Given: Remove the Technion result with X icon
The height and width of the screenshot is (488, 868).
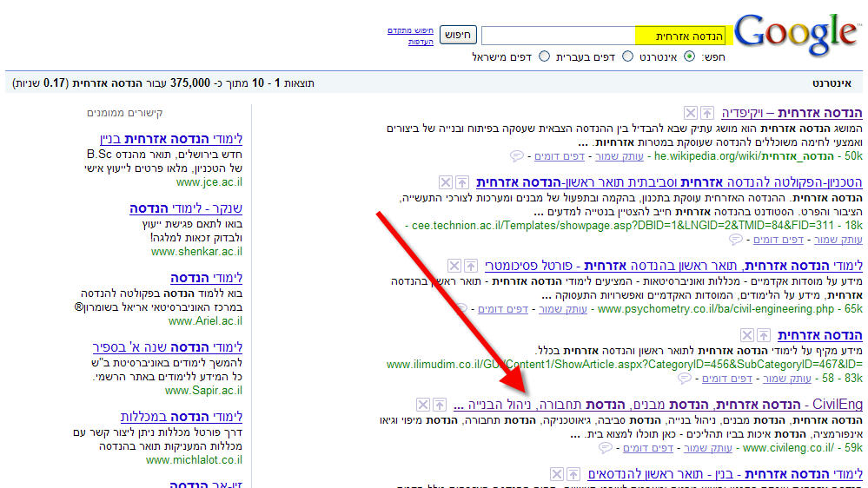Looking at the screenshot, I should [446, 182].
